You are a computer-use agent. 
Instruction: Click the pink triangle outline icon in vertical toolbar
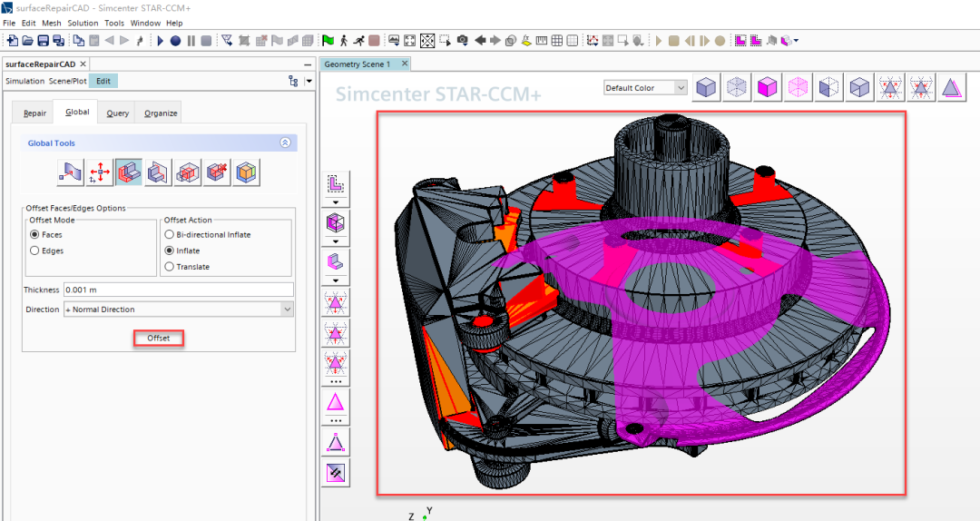pyautogui.click(x=336, y=401)
